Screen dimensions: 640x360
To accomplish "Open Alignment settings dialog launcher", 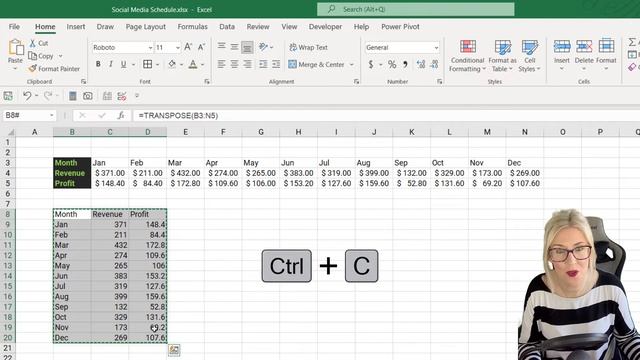I will click(x=356, y=82).
